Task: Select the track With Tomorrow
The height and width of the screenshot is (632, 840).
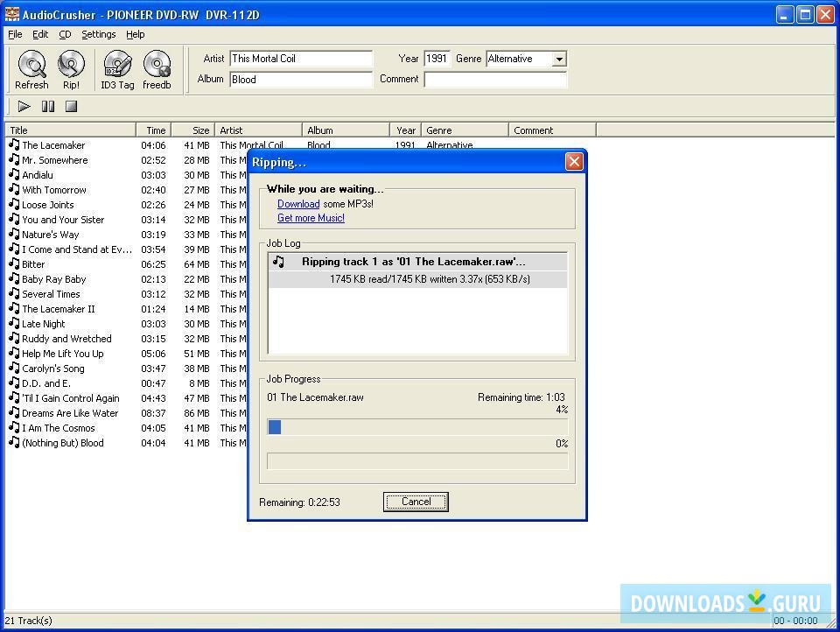Action: [x=54, y=190]
